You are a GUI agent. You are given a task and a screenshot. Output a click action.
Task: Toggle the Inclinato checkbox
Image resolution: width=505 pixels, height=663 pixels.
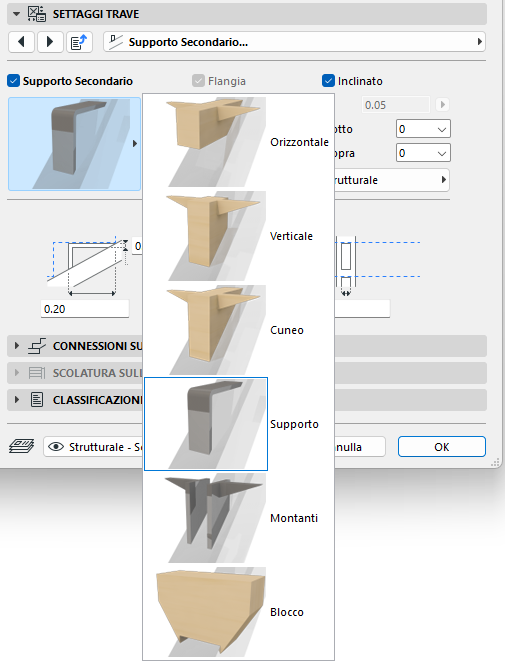pyautogui.click(x=328, y=81)
